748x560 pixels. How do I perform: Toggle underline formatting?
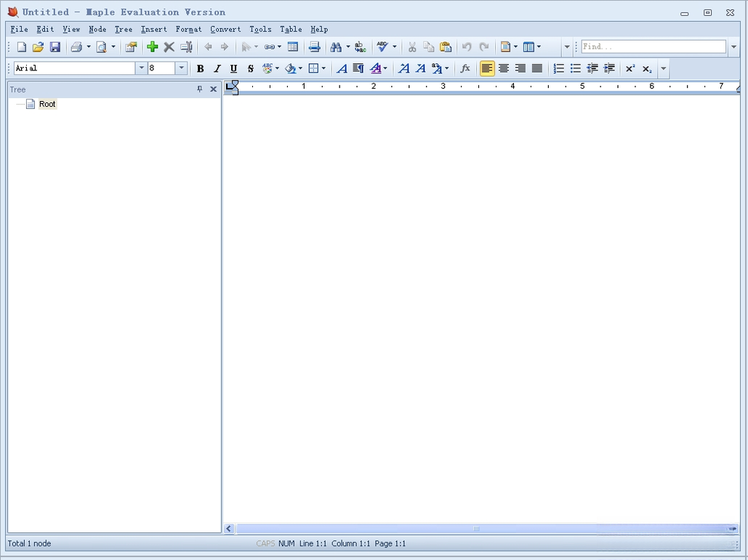click(x=234, y=68)
